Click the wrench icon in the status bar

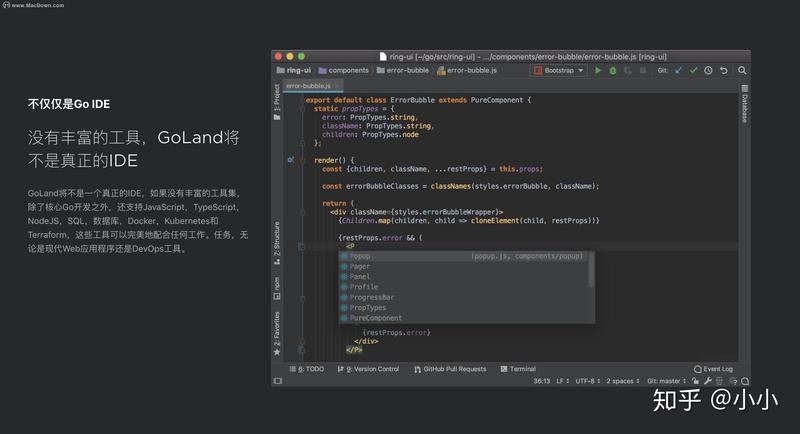coord(708,381)
